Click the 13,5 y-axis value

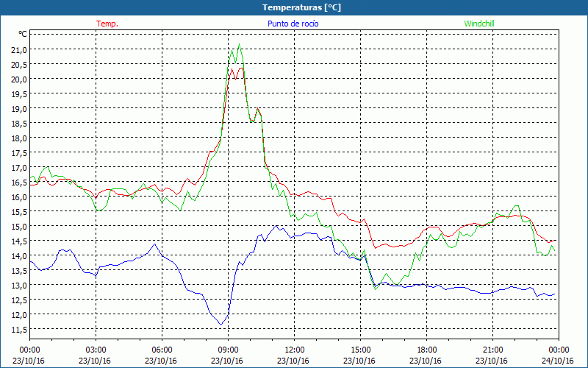click(x=19, y=270)
